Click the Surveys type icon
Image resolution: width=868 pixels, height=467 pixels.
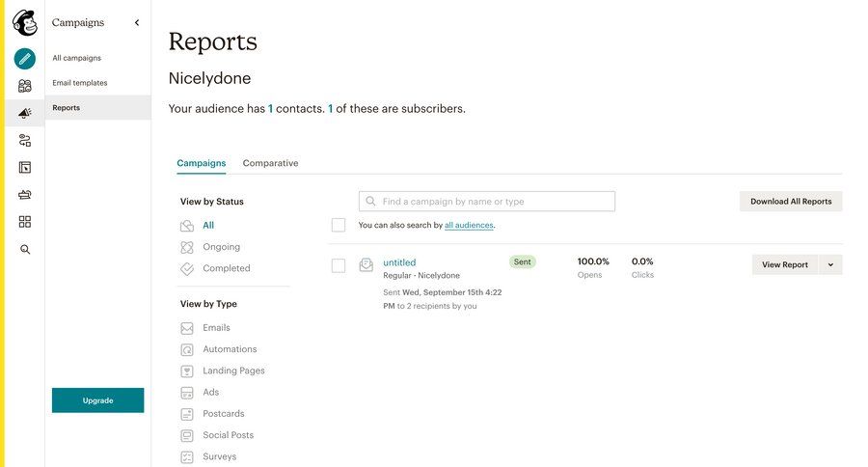(x=187, y=457)
